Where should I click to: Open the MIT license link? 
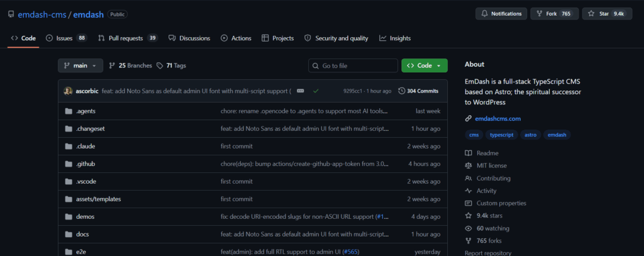coord(492,165)
